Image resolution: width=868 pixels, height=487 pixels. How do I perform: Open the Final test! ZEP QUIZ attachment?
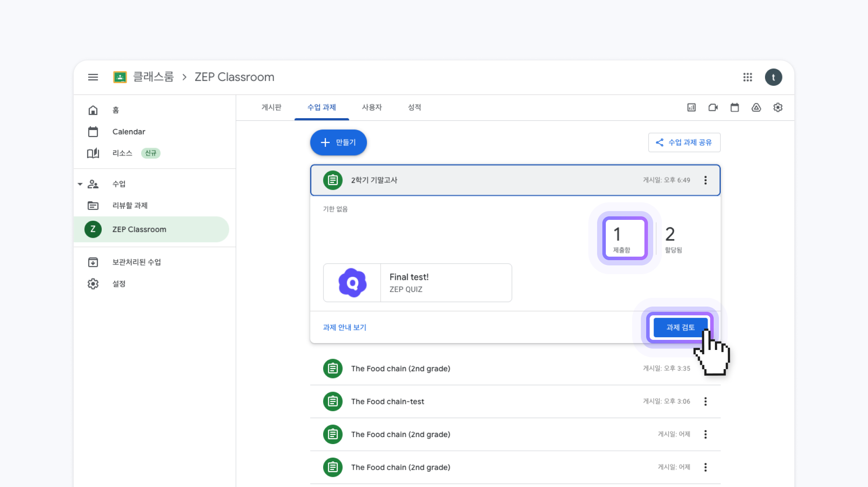coord(417,282)
